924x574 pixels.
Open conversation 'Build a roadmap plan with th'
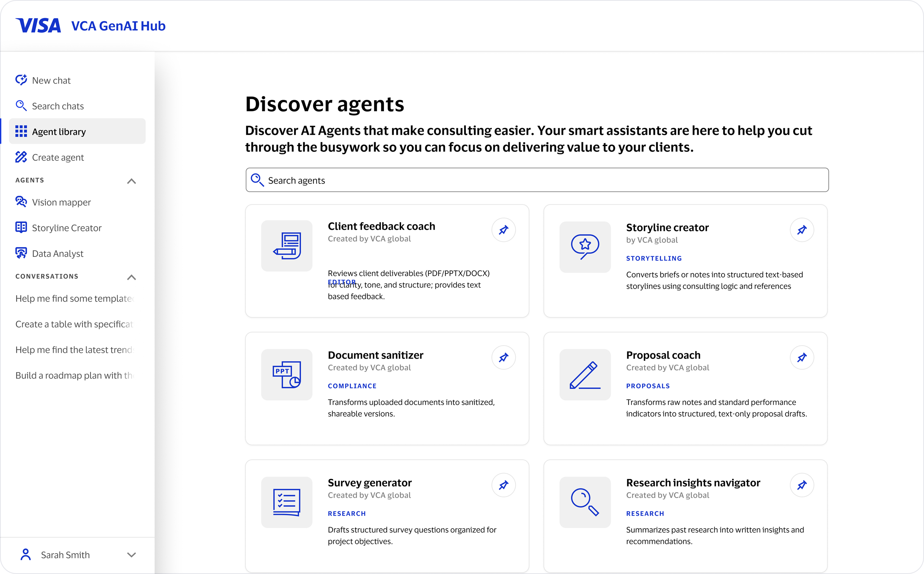click(x=75, y=375)
